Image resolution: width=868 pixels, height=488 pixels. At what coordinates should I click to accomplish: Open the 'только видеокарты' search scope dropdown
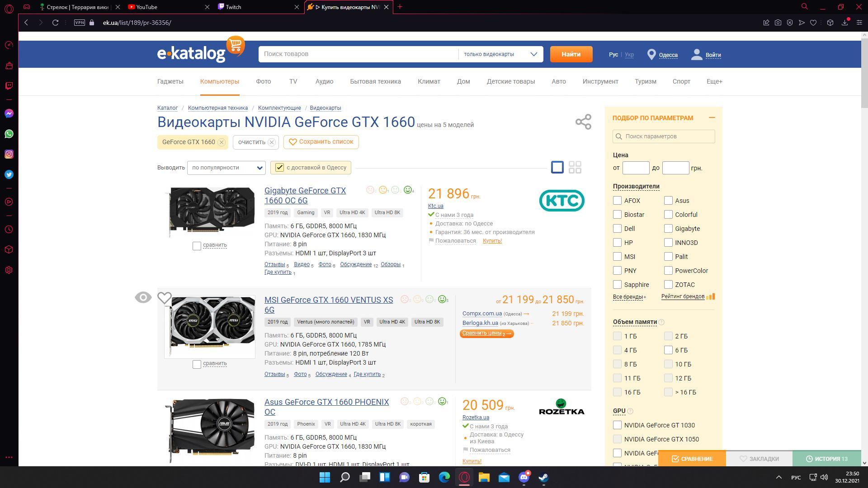[x=500, y=54]
